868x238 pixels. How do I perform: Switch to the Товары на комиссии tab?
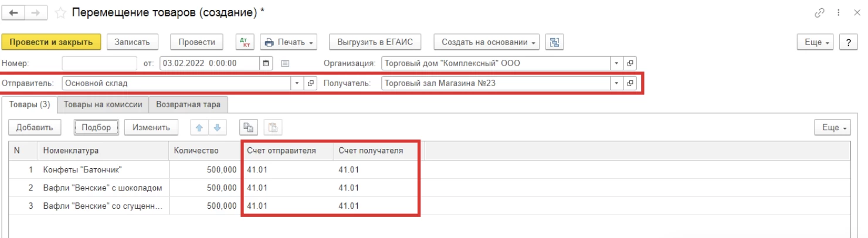click(103, 105)
